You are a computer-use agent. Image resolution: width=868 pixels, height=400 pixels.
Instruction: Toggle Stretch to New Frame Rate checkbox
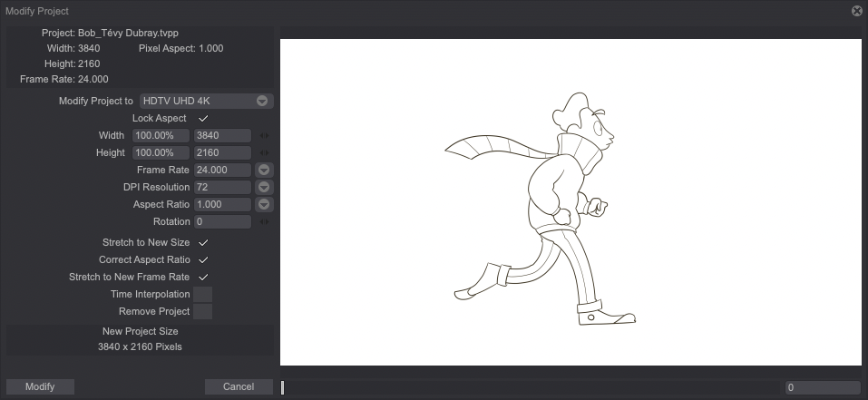click(x=203, y=278)
